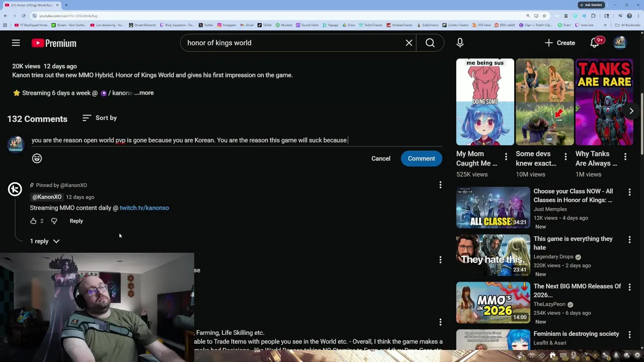The image size is (644, 362).
Task: Open options for Choose your Class video
Action: 629,192
